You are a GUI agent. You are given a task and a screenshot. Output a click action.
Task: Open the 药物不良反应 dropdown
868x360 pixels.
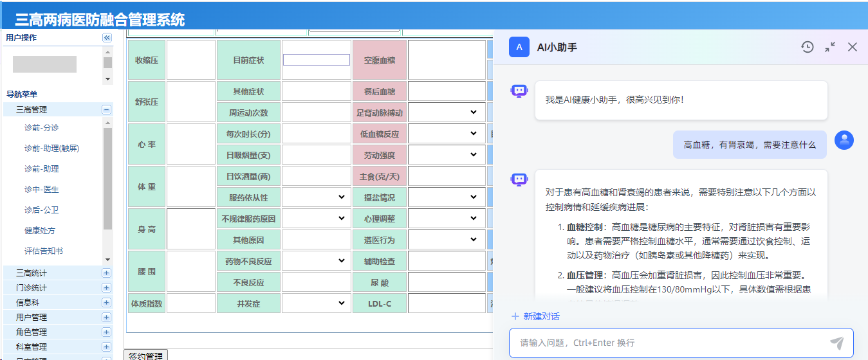316,261
